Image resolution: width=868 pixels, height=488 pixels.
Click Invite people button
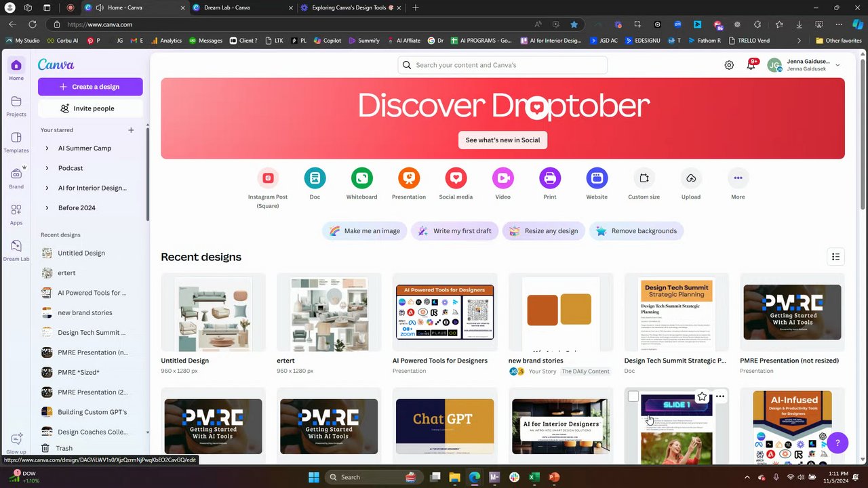90,108
